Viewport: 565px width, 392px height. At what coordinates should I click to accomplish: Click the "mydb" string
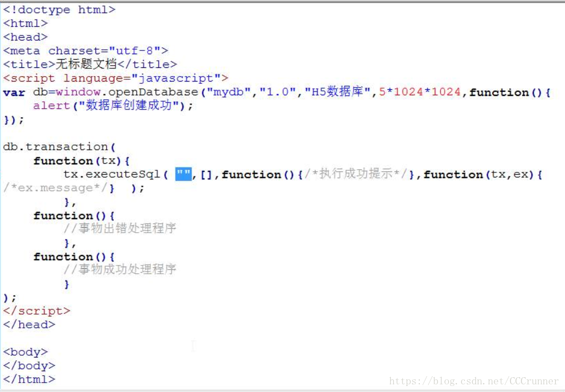[229, 92]
